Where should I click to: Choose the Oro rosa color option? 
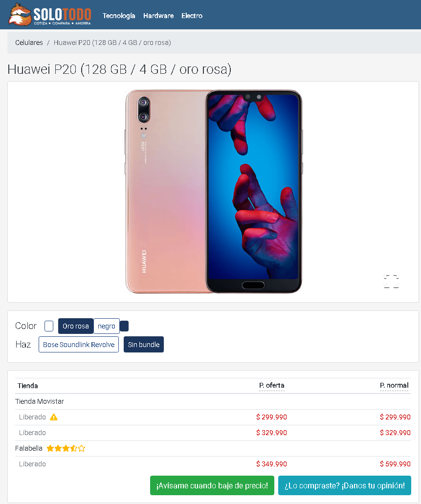pyautogui.click(x=76, y=326)
